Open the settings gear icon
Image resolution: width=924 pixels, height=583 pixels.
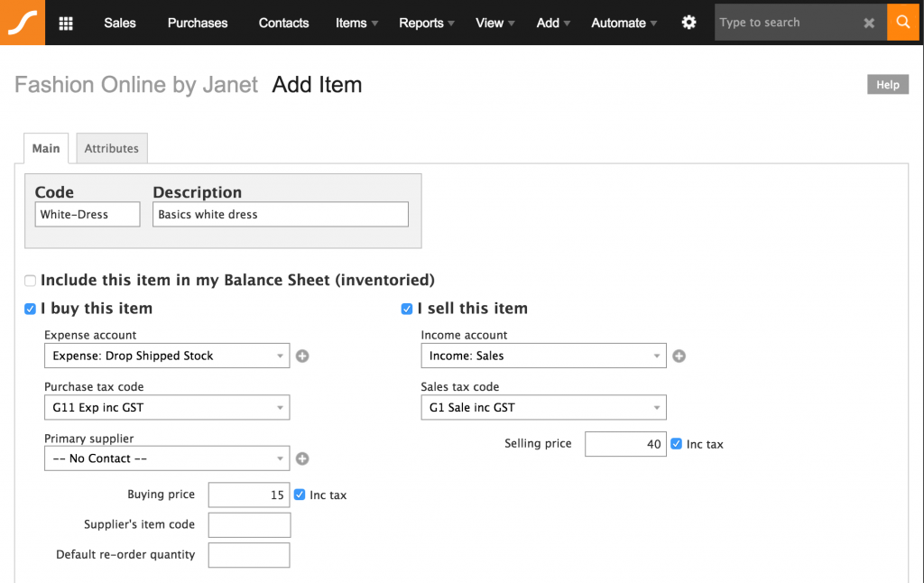688,23
